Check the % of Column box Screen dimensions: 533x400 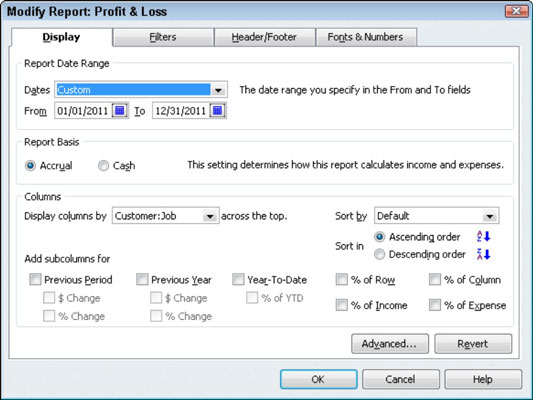(x=435, y=279)
